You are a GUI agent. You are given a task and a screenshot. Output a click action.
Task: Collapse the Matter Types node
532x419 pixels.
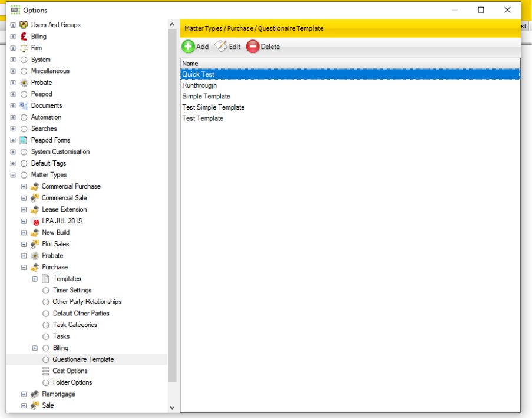(13, 174)
